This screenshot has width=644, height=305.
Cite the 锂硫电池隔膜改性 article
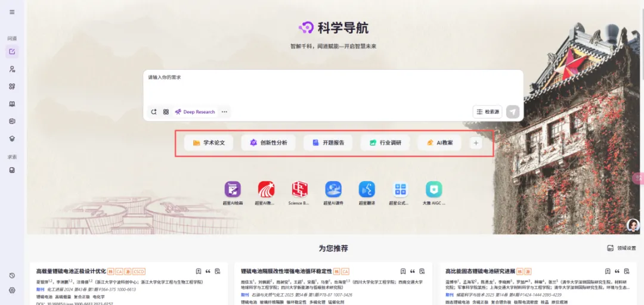pyautogui.click(x=413, y=271)
